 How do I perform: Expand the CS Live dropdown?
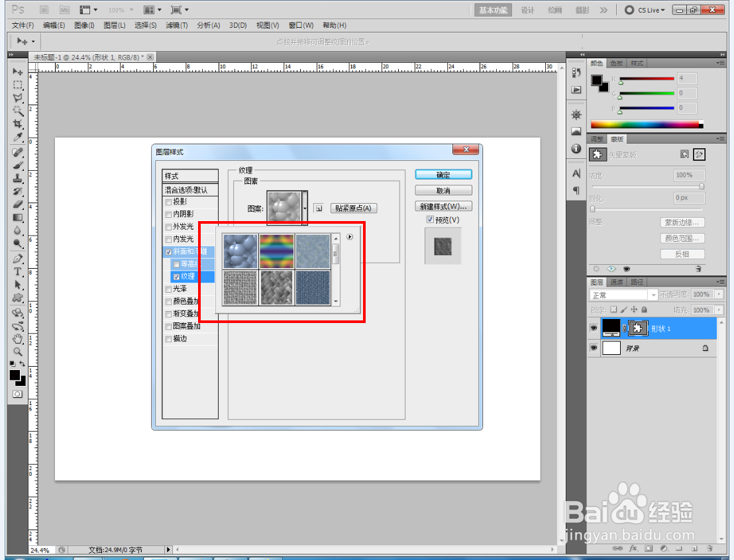pyautogui.click(x=645, y=10)
